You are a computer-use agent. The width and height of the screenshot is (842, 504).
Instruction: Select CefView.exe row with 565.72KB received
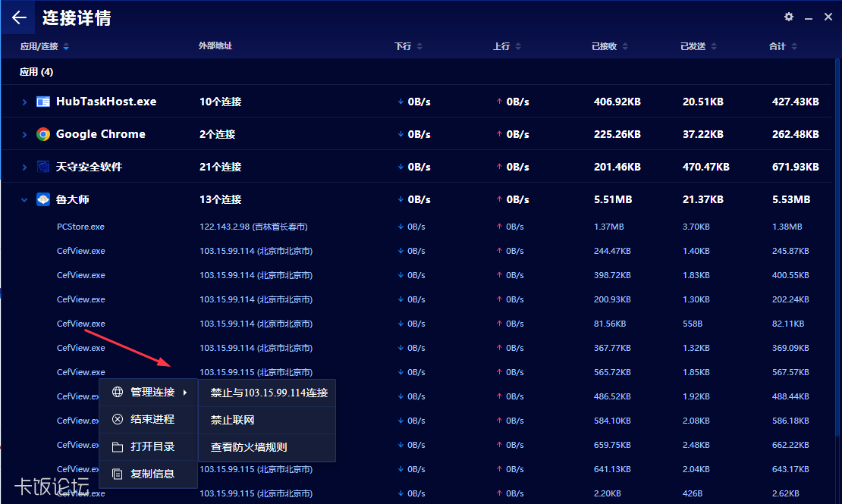pos(416,372)
